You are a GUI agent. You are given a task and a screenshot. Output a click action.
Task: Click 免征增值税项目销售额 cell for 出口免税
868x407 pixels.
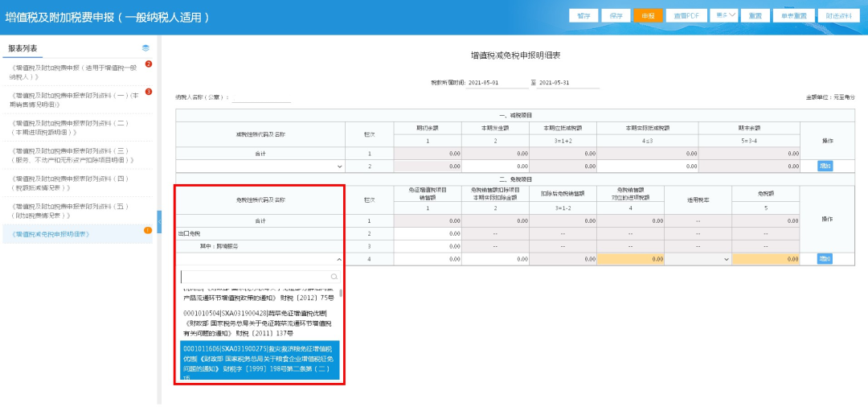(x=428, y=234)
